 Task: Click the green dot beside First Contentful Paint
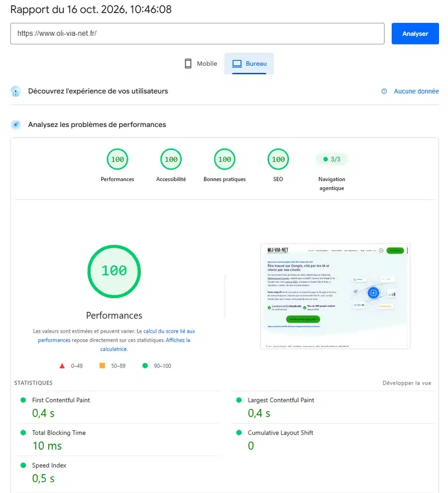pyautogui.click(x=23, y=400)
